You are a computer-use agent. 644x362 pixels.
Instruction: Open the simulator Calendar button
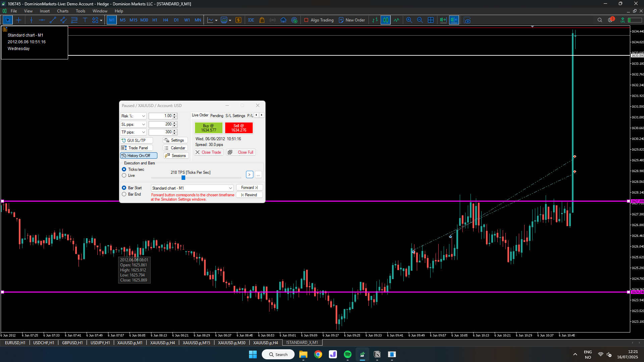[175, 148]
